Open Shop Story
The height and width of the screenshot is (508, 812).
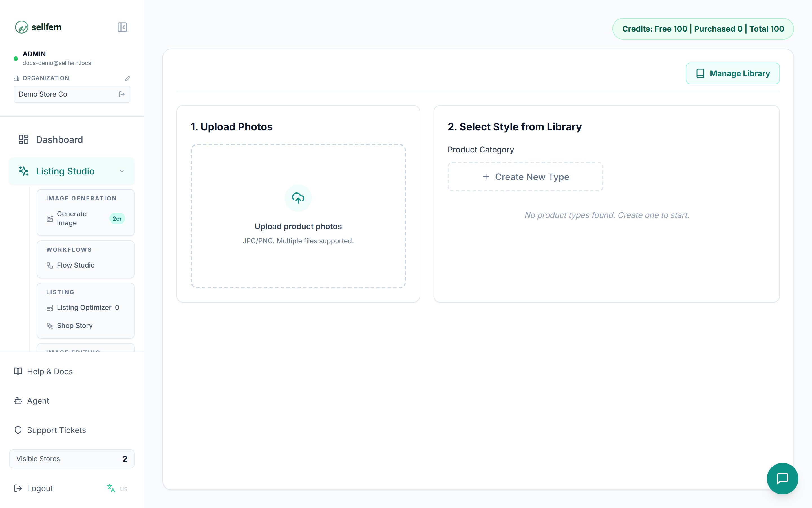(85, 326)
